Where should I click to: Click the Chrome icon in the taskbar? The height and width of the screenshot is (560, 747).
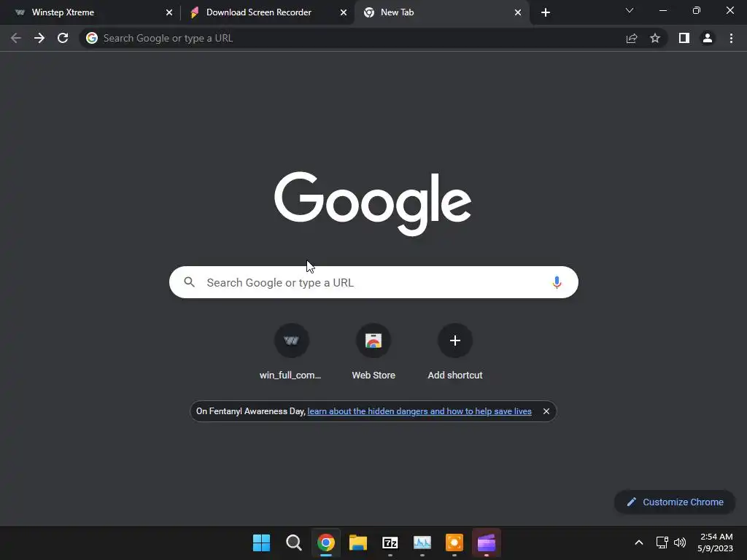coord(326,542)
